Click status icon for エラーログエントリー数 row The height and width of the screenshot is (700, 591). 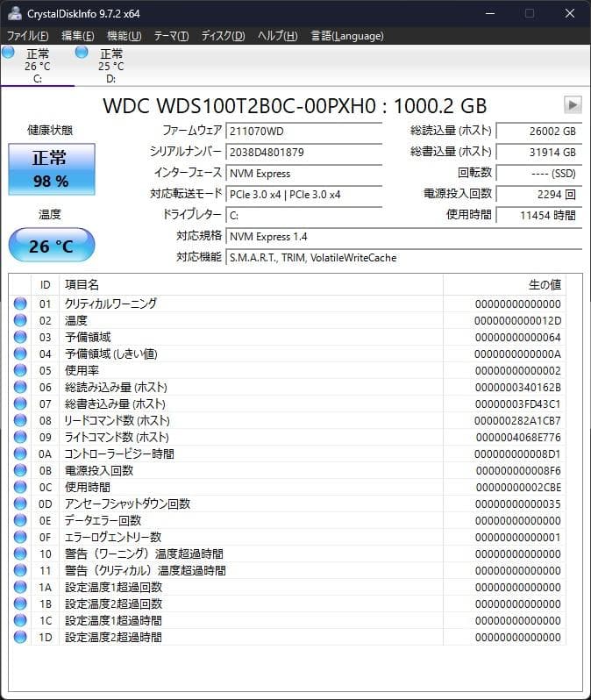click(20, 537)
